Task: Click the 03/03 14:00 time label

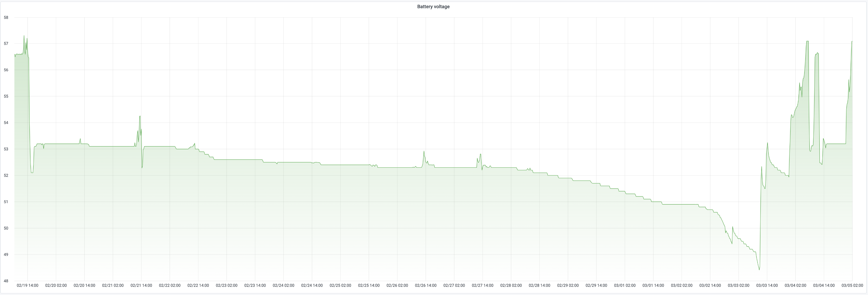Action: coord(767,285)
